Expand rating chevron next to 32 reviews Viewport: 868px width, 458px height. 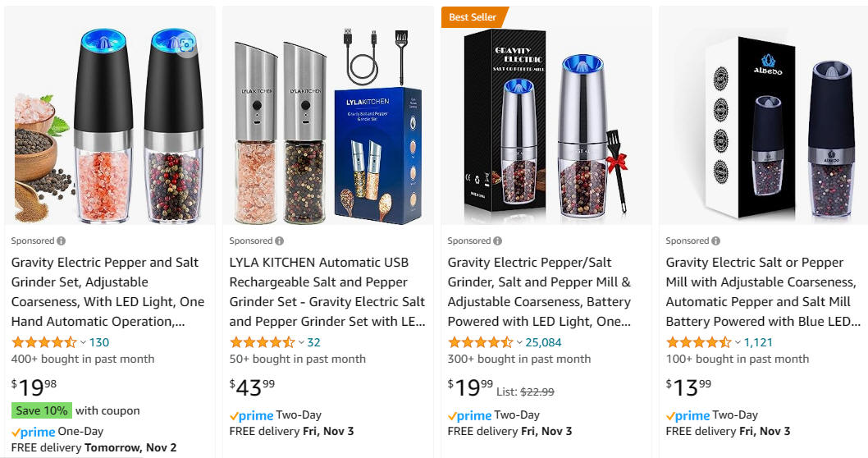301,343
